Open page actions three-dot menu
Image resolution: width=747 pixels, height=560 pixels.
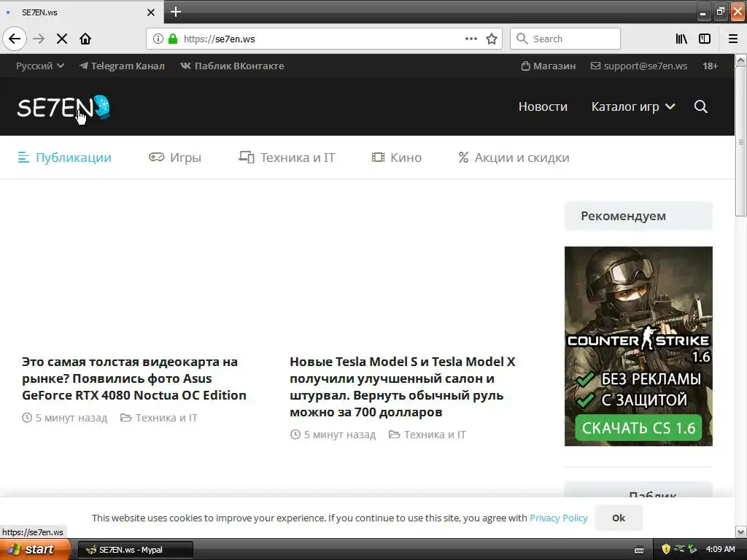(x=471, y=39)
